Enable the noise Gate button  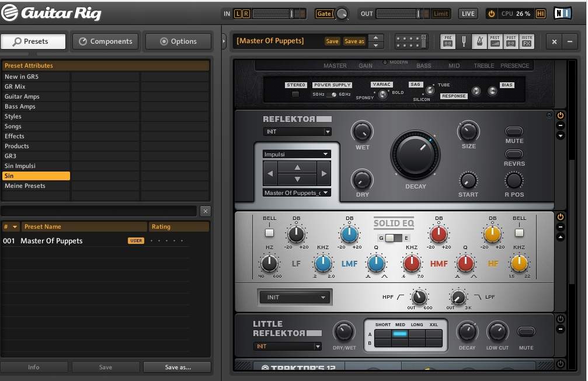pos(324,14)
